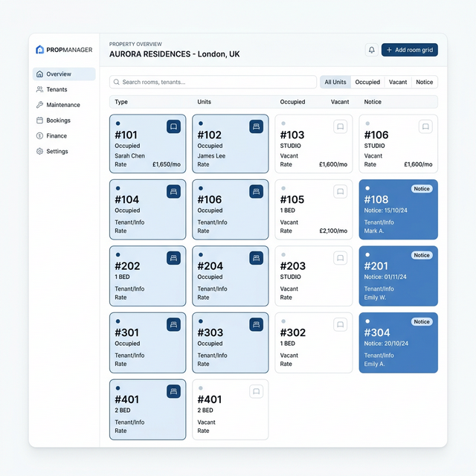The height and width of the screenshot is (476, 476).
Task: Open the notifications bell icon
Action: click(x=371, y=50)
